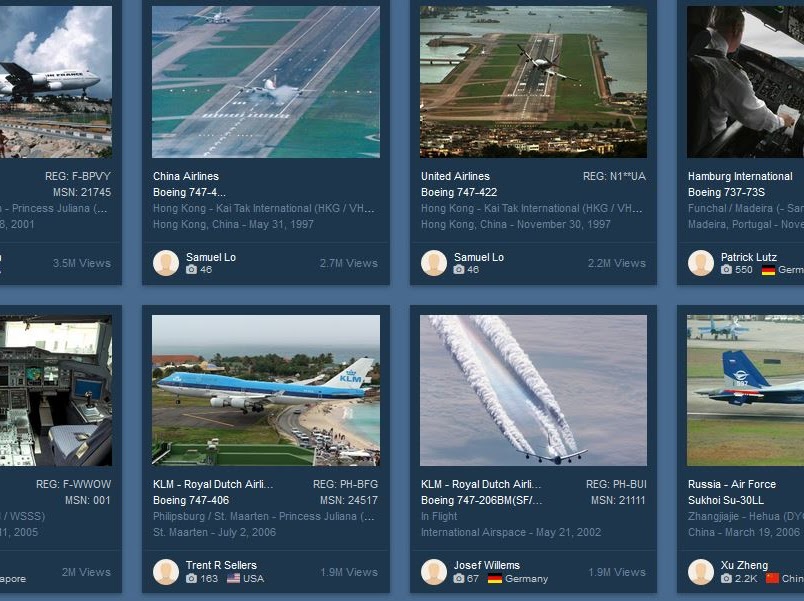Click Samuel Lo's avatar under China Airlines photo
Image resolution: width=804 pixels, height=601 pixels.
click(166, 263)
